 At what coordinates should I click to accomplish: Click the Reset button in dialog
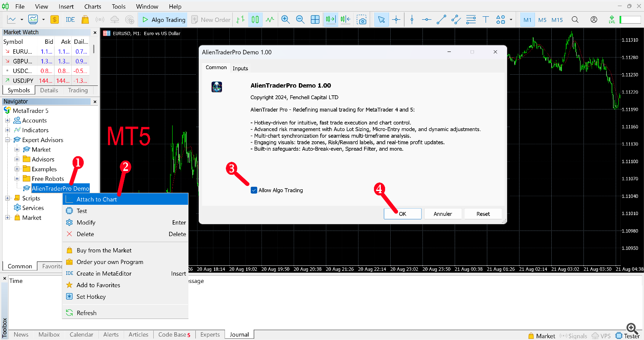click(483, 214)
